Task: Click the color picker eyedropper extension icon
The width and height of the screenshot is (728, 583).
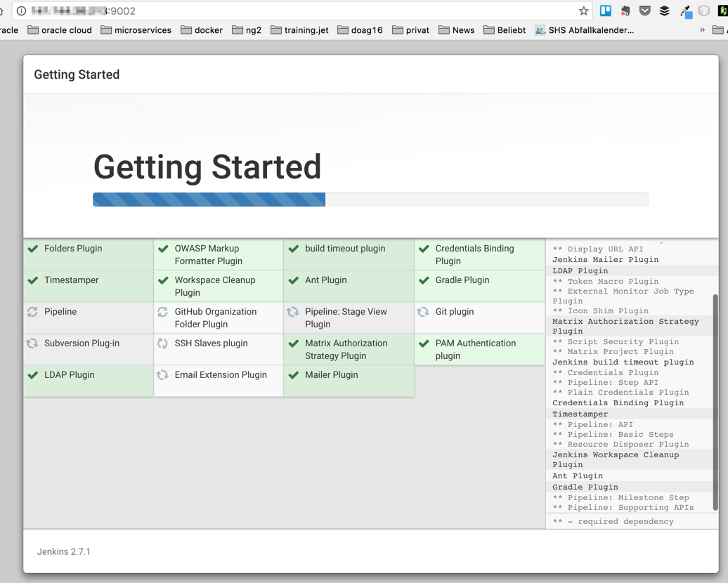Action: pyautogui.click(x=687, y=12)
